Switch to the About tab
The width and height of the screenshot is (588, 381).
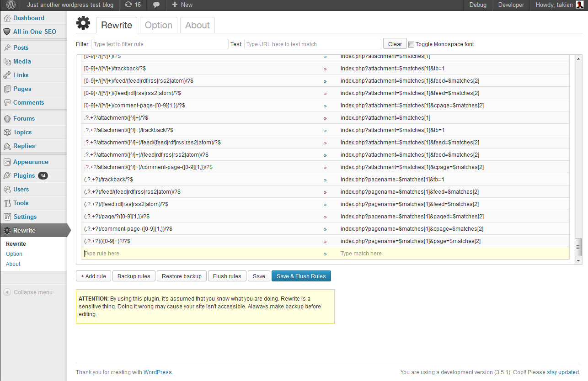point(197,25)
